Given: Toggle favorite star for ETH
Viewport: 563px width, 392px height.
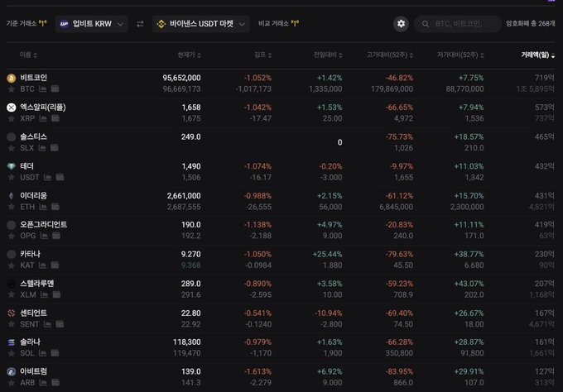Looking at the screenshot, I should pyautogui.click(x=12, y=207).
